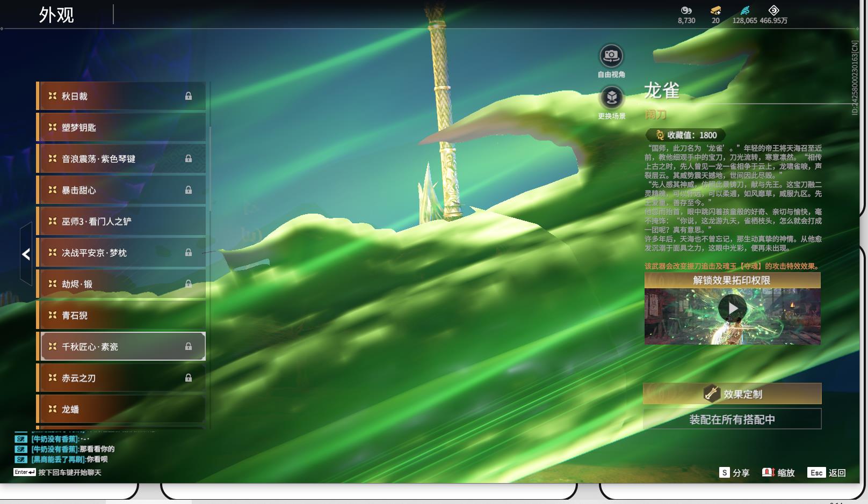This screenshot has width=868, height=504.
Task: Play the effect preview video
Action: pyautogui.click(x=732, y=309)
